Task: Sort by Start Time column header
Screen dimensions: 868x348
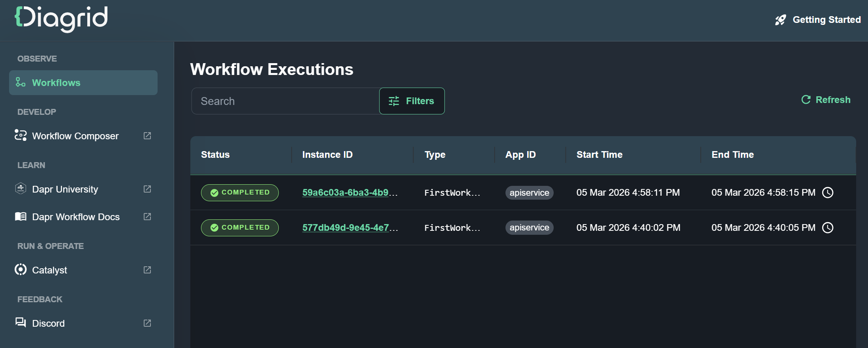Action: point(599,155)
